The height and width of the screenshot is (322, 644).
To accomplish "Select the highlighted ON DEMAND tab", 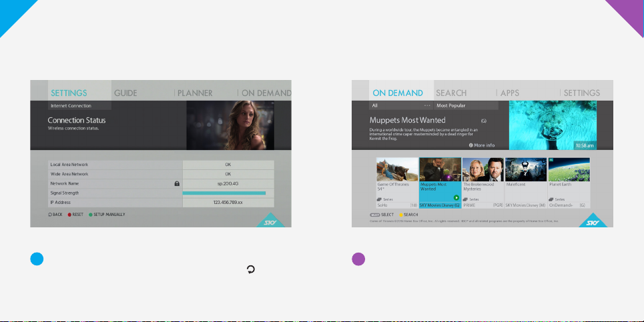I will 398,93.
